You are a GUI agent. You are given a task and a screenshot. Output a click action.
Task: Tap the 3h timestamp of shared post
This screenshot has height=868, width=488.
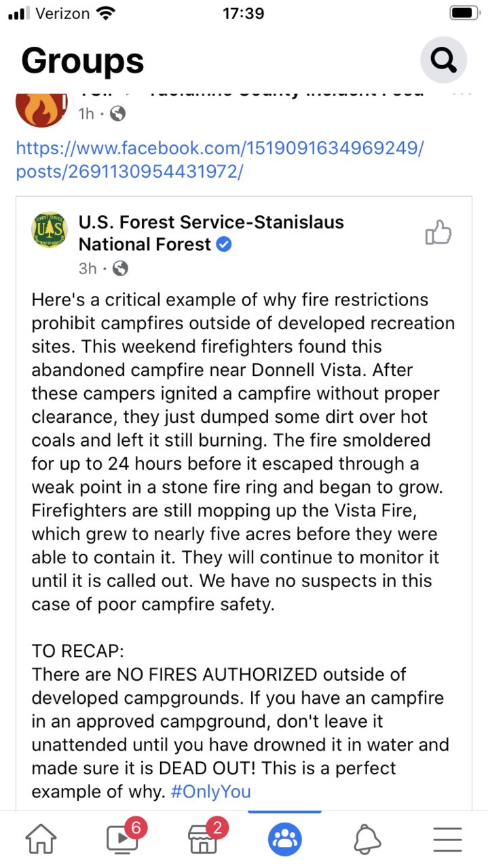88,269
